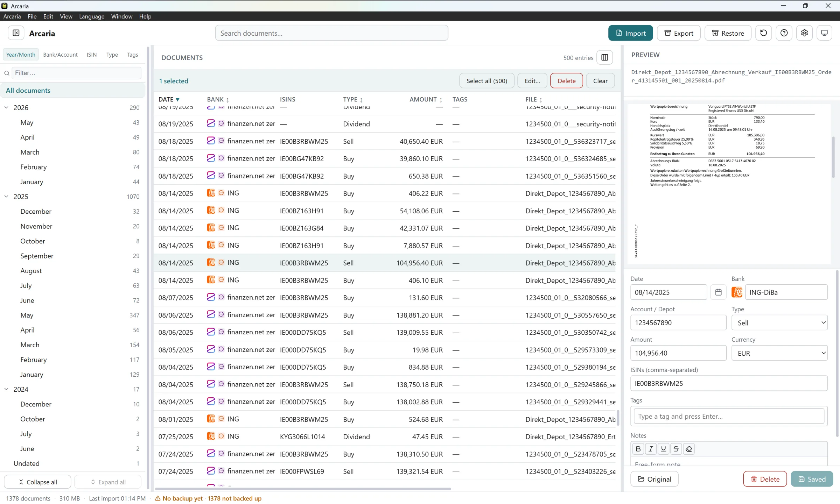Screen dimensions: 840x504
Task: Sort documents by the TYPE column header
Action: (353, 99)
